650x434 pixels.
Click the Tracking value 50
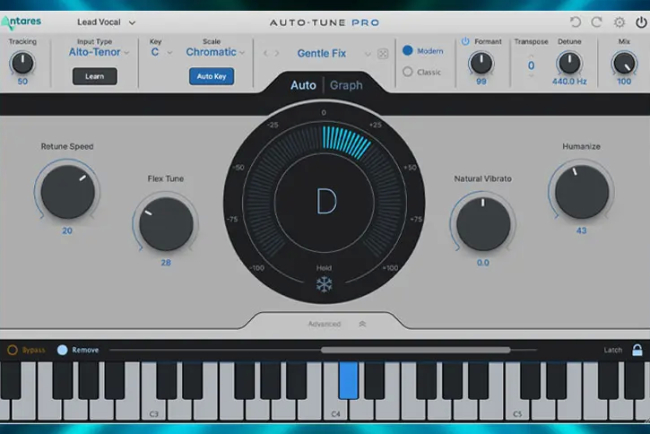click(23, 82)
